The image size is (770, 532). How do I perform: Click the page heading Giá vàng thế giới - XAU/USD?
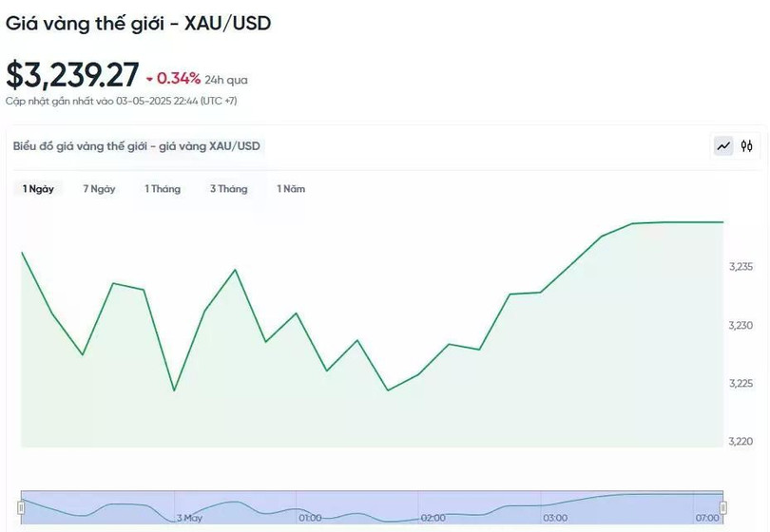pyautogui.click(x=139, y=23)
